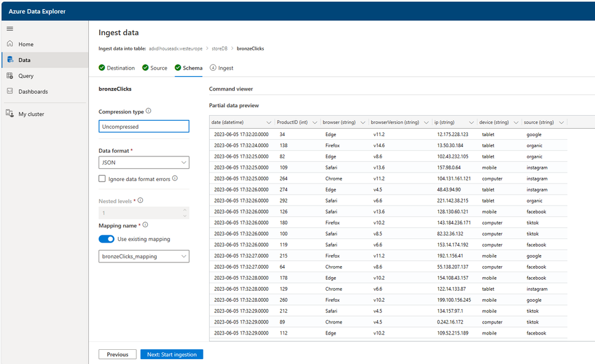Enable Ignore data format errors checkbox
Image resolution: width=595 pixels, height=364 pixels.
click(102, 179)
